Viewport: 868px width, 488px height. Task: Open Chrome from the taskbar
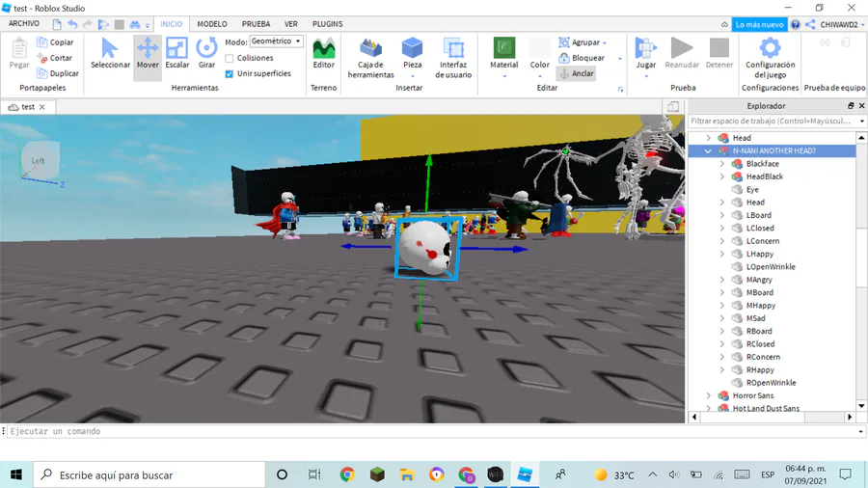point(347,474)
